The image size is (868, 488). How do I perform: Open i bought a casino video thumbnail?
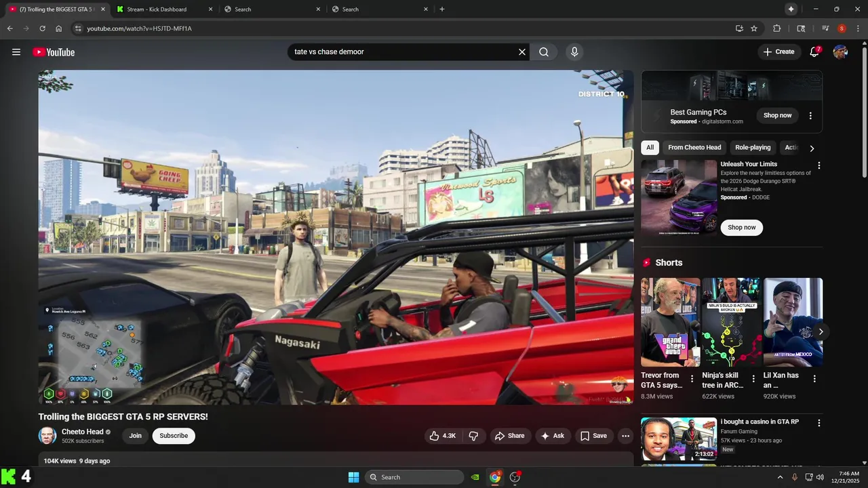click(x=679, y=439)
